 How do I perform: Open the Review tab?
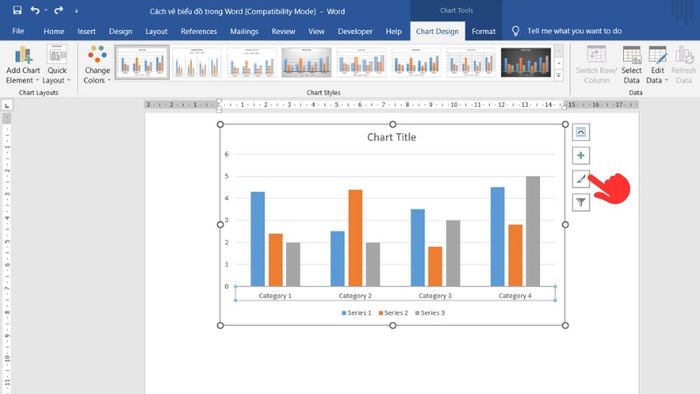283,31
